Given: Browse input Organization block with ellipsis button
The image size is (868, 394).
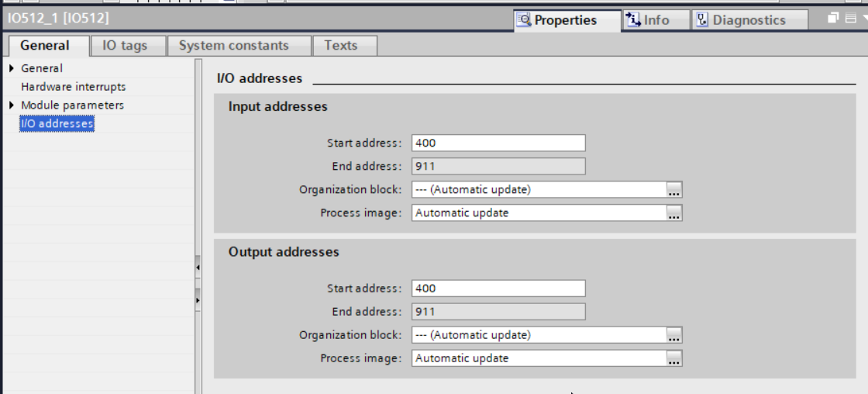Looking at the screenshot, I should [x=674, y=189].
